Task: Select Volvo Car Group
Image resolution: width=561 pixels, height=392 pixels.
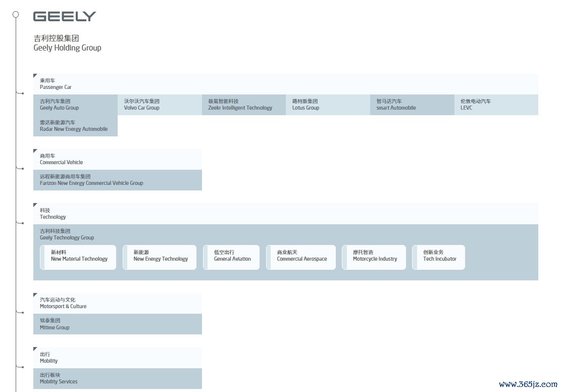Action: 160,105
